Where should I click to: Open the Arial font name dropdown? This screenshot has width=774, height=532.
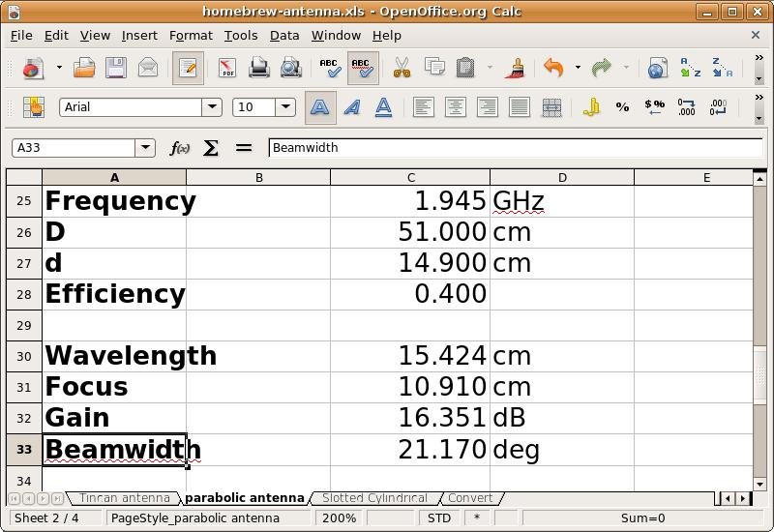coord(212,107)
